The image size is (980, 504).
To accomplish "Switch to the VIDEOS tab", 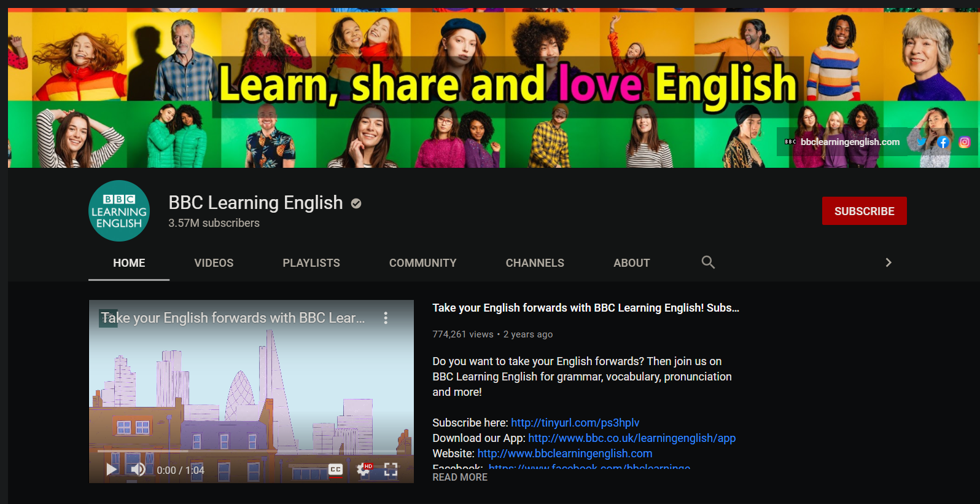I will point(214,263).
